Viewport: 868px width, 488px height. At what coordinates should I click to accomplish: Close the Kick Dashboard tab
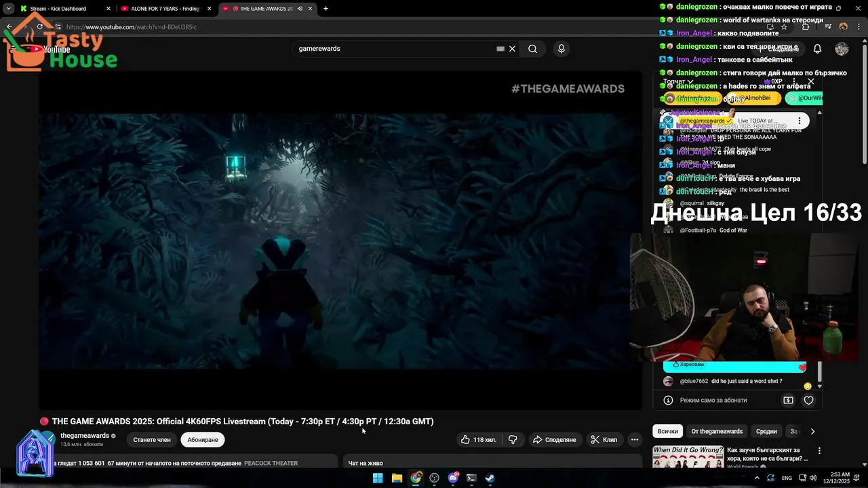pyautogui.click(x=108, y=9)
